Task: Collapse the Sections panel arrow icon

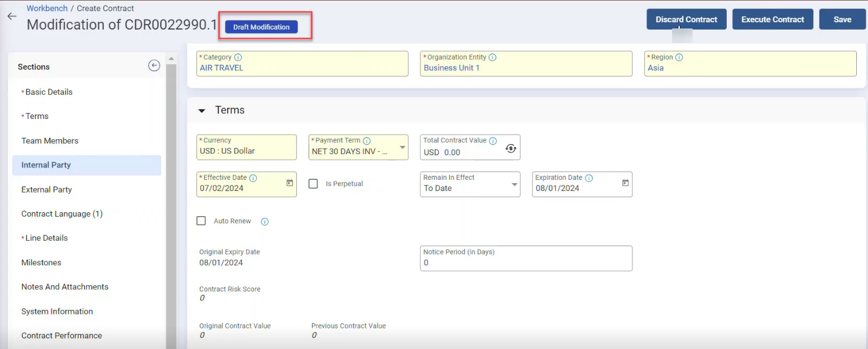Action: tap(154, 66)
